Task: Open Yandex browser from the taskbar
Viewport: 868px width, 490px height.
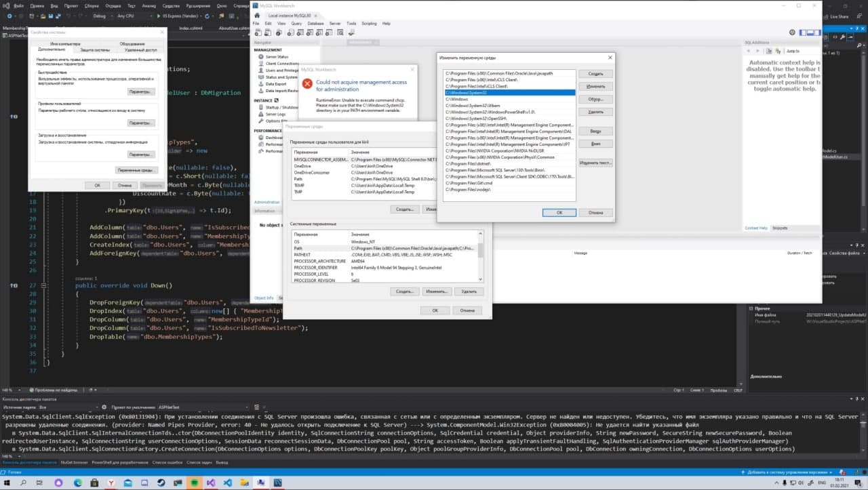Action: pyautogui.click(x=111, y=483)
